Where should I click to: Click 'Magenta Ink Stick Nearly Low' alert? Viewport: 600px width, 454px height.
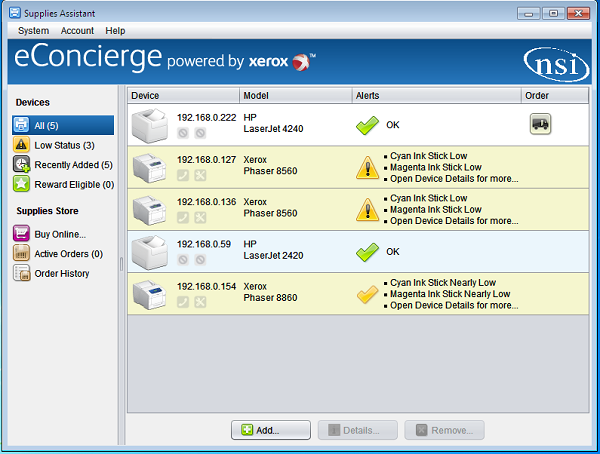(450, 294)
